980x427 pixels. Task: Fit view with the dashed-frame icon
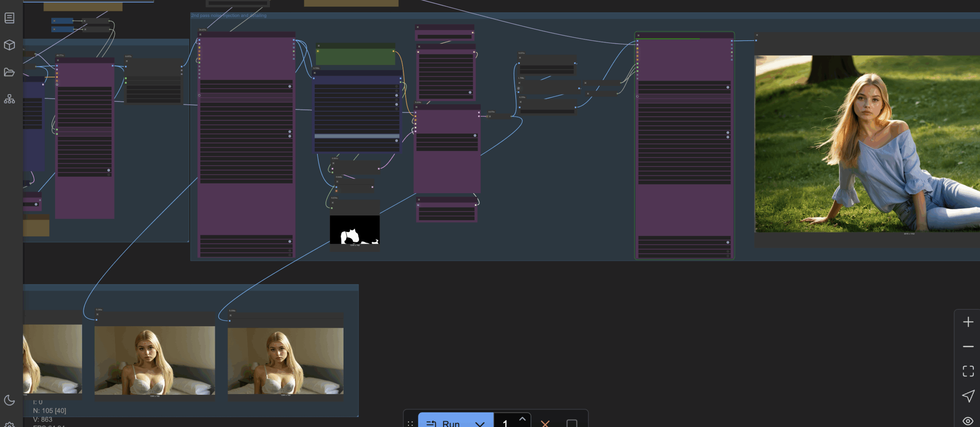968,371
